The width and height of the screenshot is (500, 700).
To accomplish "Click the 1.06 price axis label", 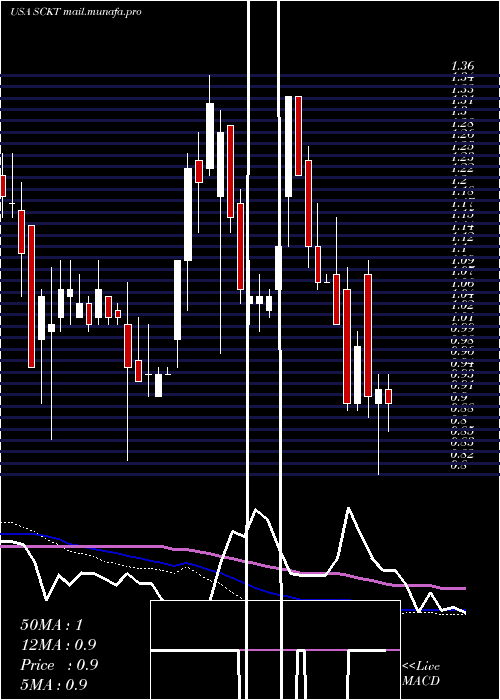I will [x=462, y=283].
